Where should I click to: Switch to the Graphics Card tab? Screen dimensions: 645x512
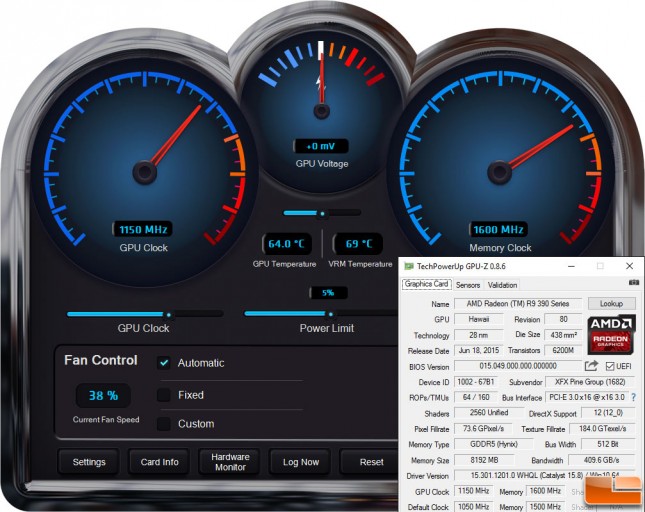(x=427, y=284)
